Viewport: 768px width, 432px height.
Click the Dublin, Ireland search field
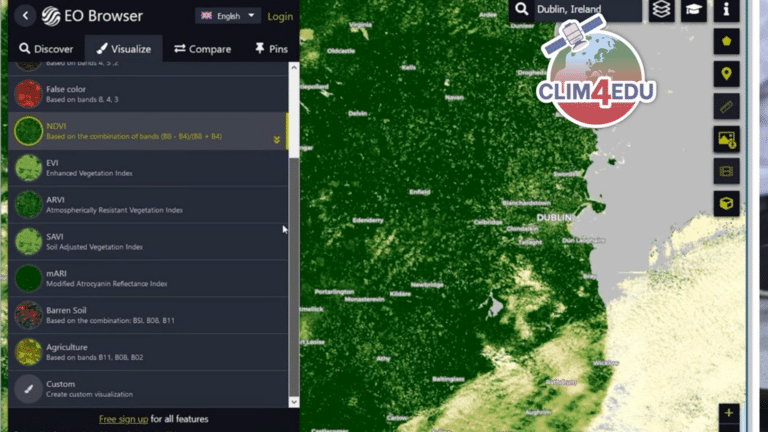(585, 10)
